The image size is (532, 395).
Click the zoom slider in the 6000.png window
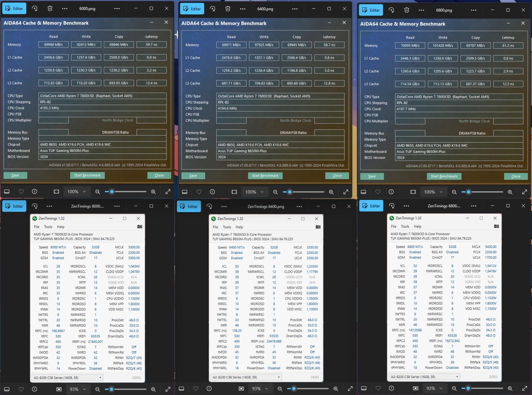tap(125, 192)
